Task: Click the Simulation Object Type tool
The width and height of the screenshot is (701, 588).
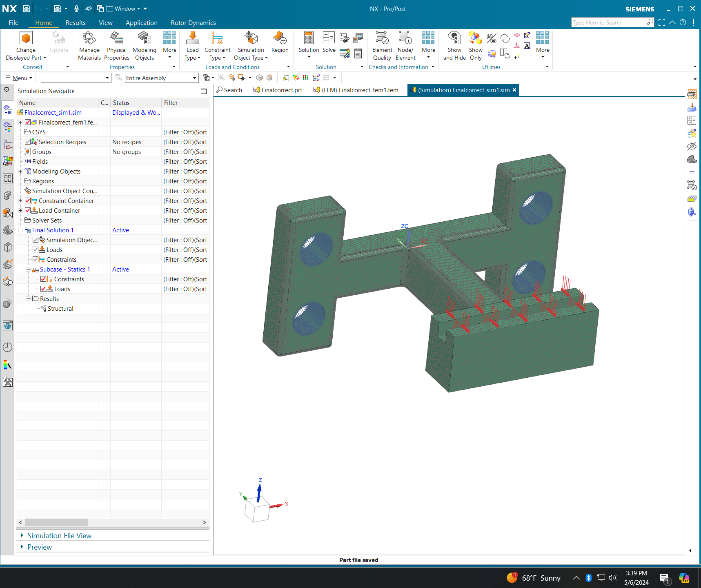Action: tap(250, 45)
